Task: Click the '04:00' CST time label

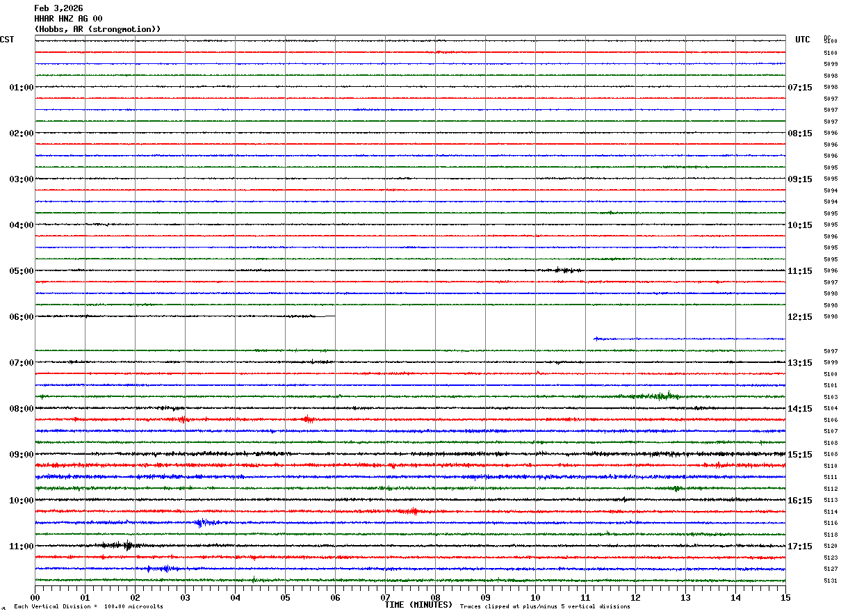Action: [22, 225]
